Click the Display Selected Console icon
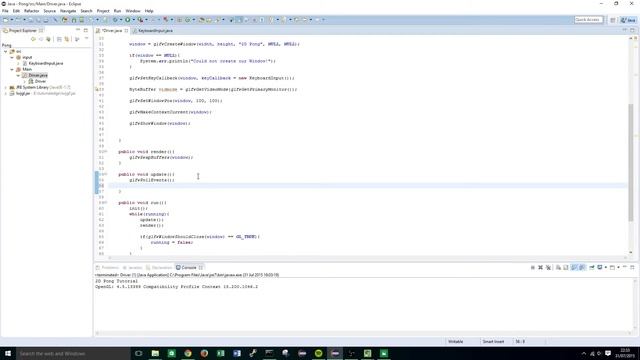 pos(600,268)
